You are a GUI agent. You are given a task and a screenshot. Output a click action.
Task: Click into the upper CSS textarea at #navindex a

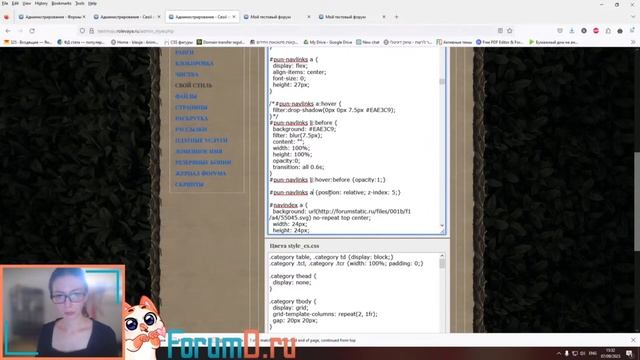[x=289, y=205]
